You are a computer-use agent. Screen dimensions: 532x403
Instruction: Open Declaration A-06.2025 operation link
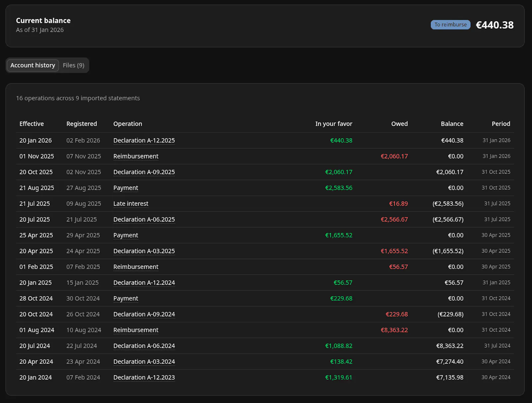tap(144, 219)
